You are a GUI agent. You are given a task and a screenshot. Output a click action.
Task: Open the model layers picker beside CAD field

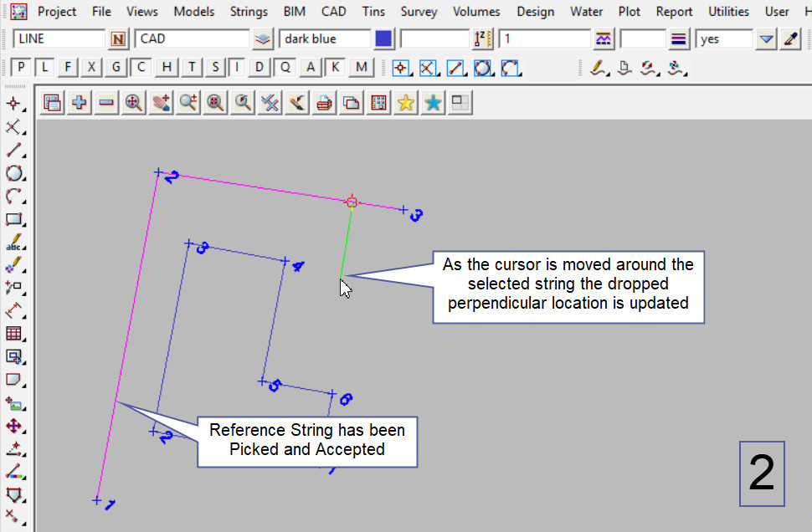tap(263, 39)
